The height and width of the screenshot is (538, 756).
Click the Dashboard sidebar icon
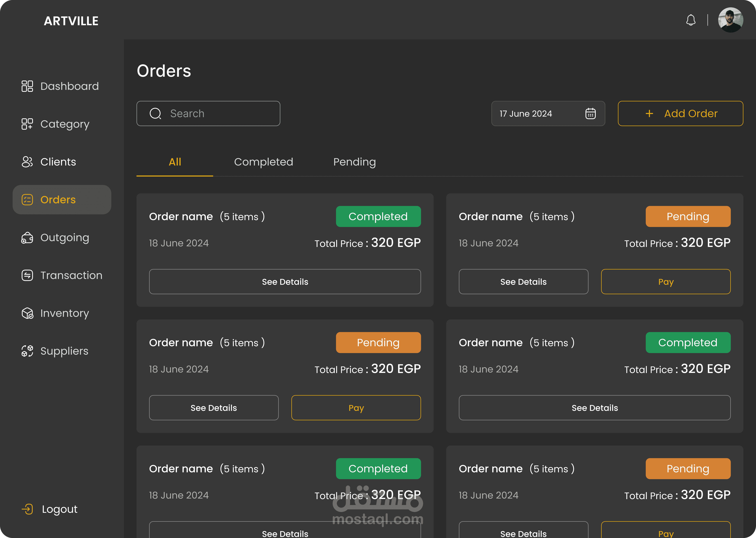[27, 86]
